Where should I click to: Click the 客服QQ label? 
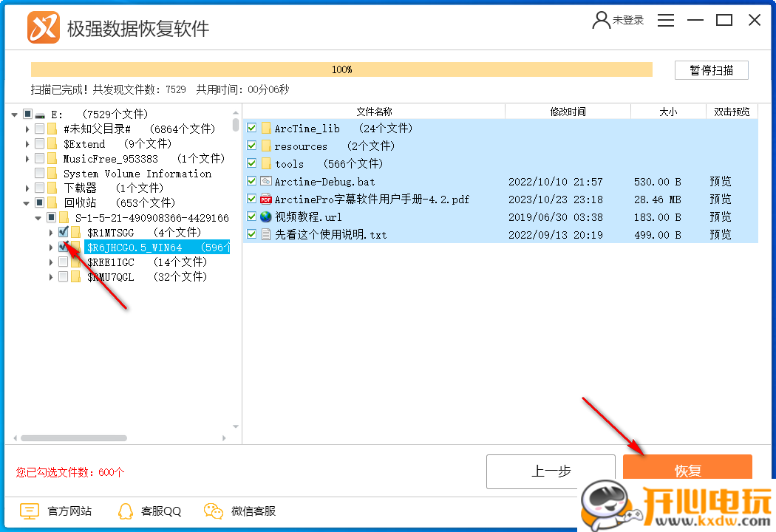tap(161, 511)
